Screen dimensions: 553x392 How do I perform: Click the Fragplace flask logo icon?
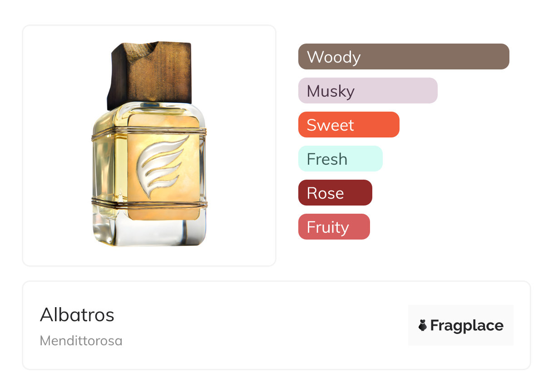click(x=423, y=325)
